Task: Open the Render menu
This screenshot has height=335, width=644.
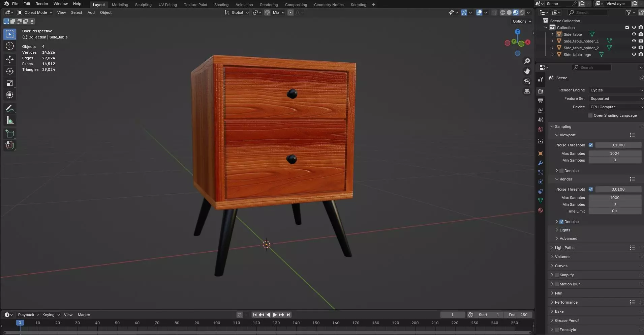Action: (x=42, y=4)
